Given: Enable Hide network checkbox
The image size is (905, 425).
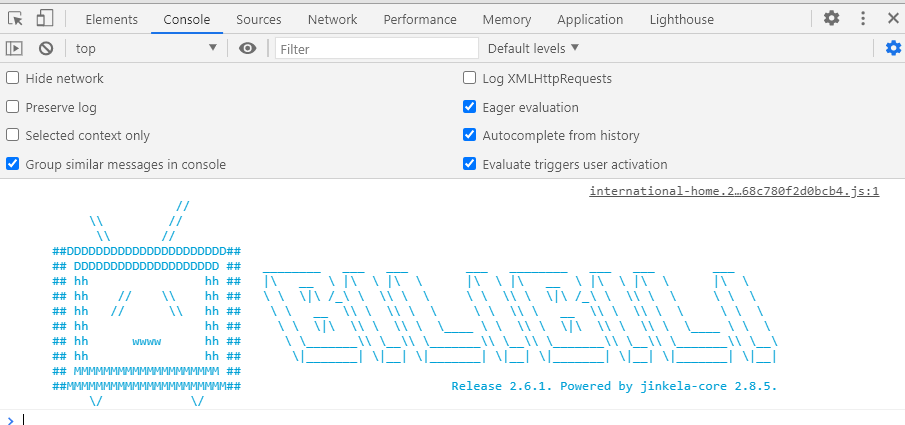Looking at the screenshot, I should point(13,78).
